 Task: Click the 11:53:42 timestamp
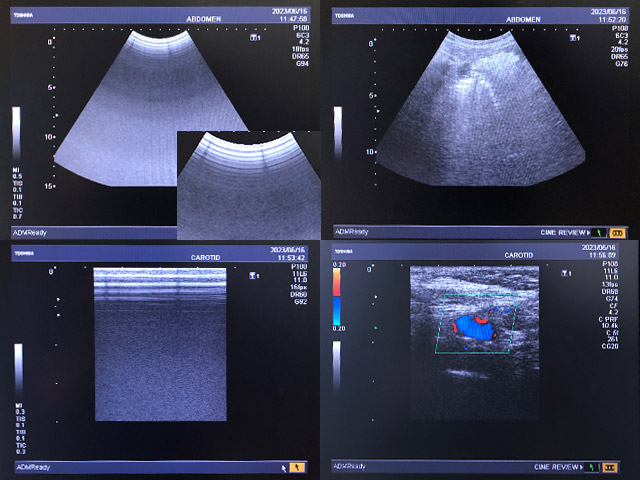point(292,258)
